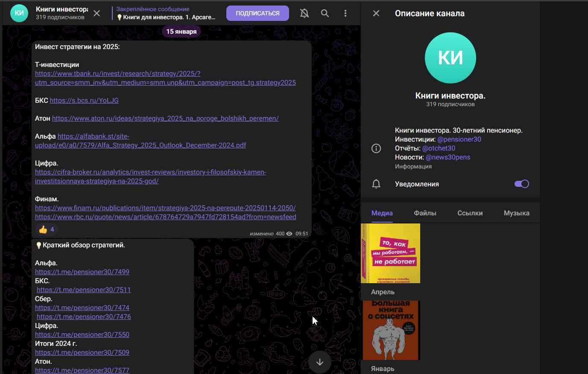
Task: Click the Сбер. label in the overview message
Action: point(44,299)
